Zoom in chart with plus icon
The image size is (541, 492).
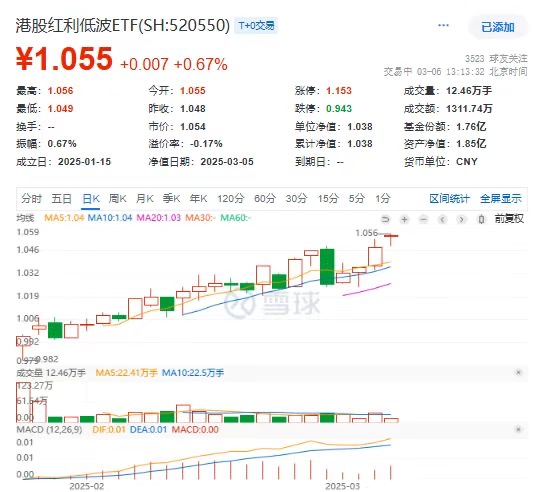click(404, 219)
